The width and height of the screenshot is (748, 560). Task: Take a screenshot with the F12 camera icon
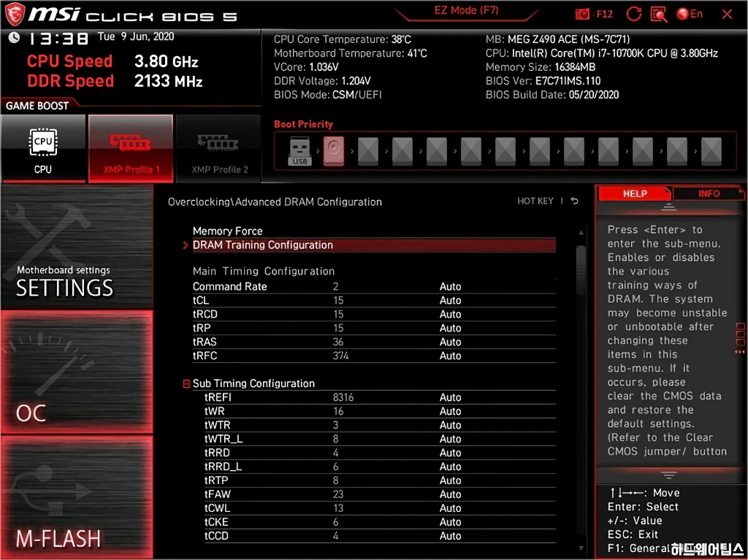point(582,14)
